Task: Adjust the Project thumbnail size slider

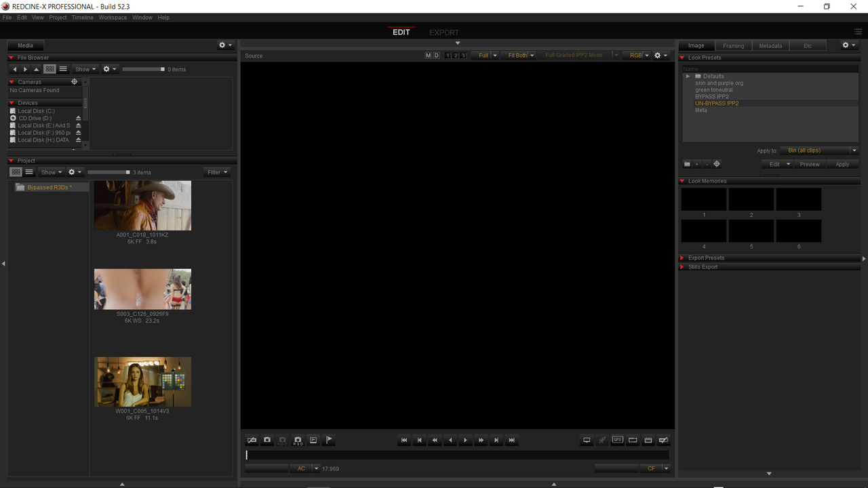Action: coord(108,172)
